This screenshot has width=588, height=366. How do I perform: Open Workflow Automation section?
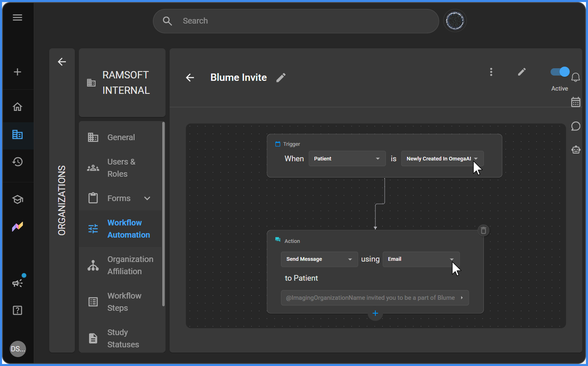click(x=121, y=229)
